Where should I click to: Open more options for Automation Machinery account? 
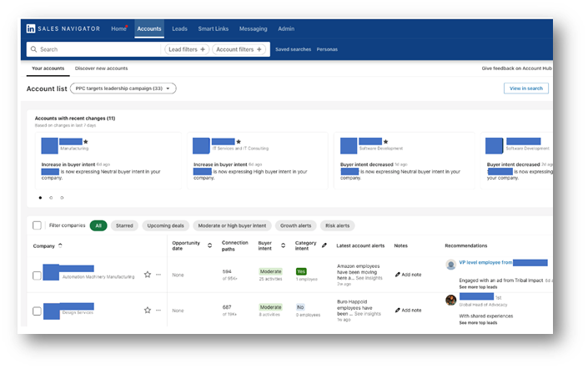tap(158, 274)
